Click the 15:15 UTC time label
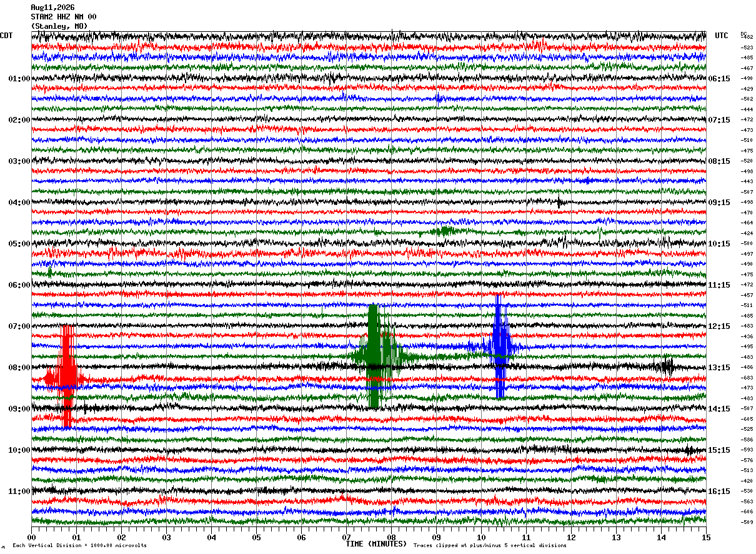The width and height of the screenshot is (756, 554). [x=719, y=450]
